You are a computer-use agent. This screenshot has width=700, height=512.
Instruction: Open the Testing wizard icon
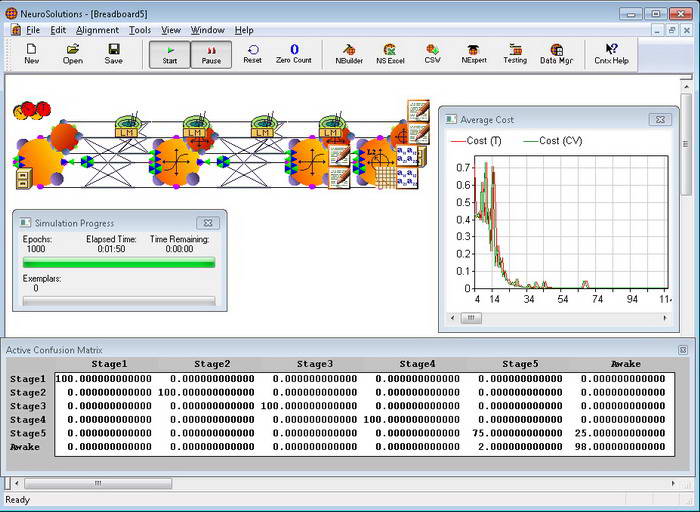[515, 54]
